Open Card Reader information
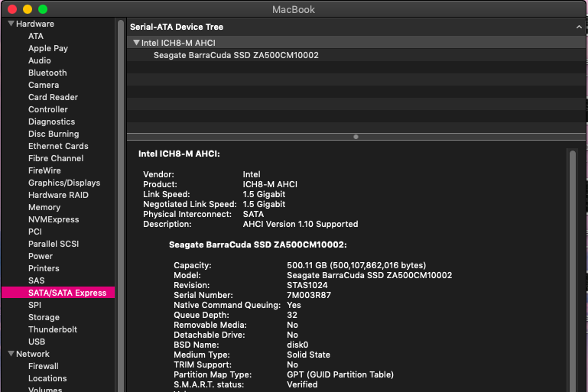The width and height of the screenshot is (588, 392). click(53, 97)
